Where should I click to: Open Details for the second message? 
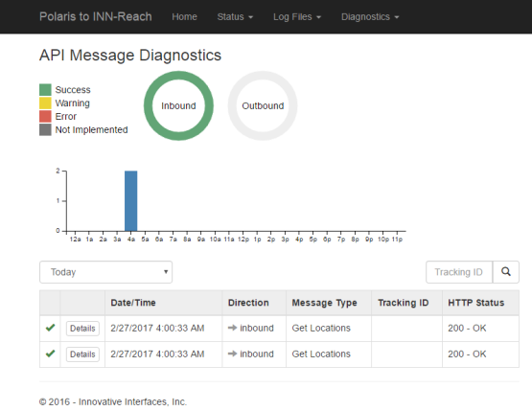(x=82, y=354)
